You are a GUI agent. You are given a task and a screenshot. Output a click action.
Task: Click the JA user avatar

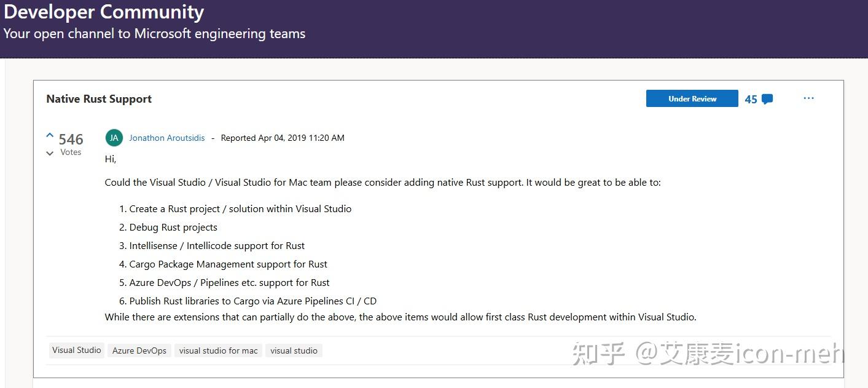(x=114, y=138)
